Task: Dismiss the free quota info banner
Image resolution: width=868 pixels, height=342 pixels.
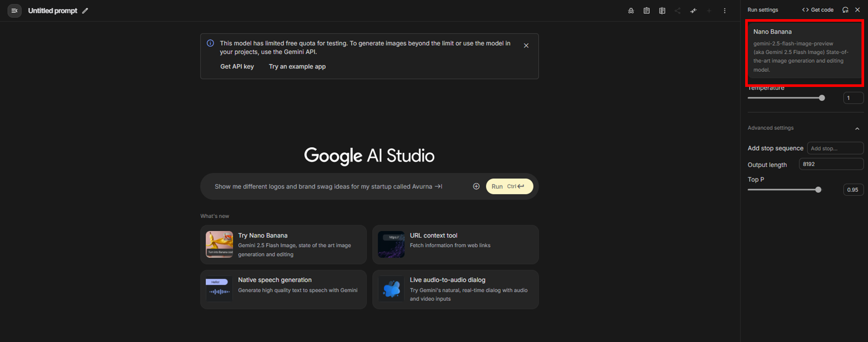Action: pos(526,46)
